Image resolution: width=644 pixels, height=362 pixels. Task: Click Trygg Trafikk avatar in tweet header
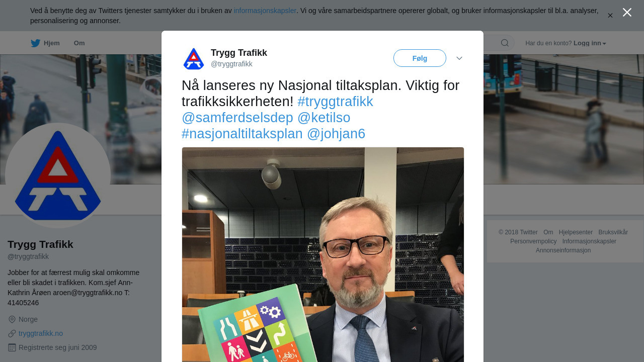[194, 58]
